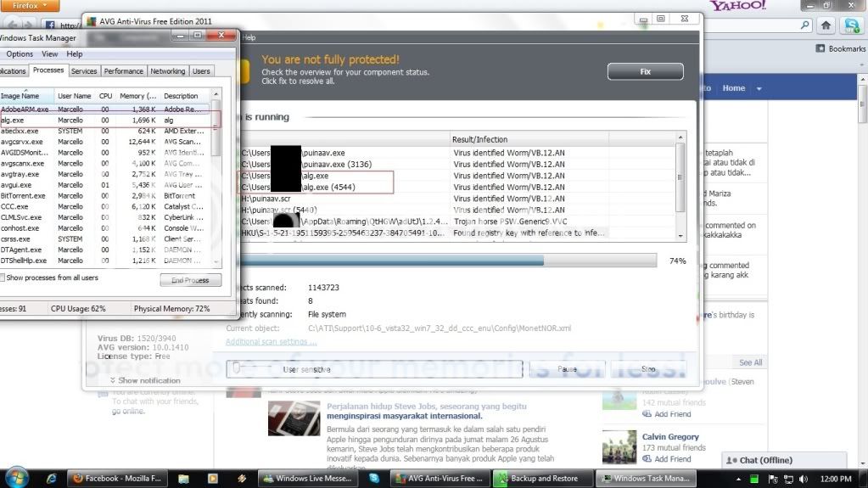Open Perjalanan hidup Steve Jobs article link

(x=426, y=411)
